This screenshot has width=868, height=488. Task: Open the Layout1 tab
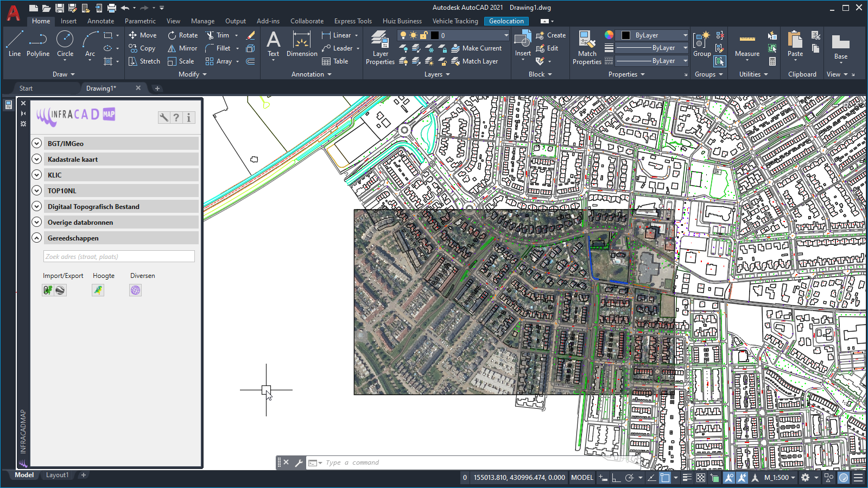point(57,475)
